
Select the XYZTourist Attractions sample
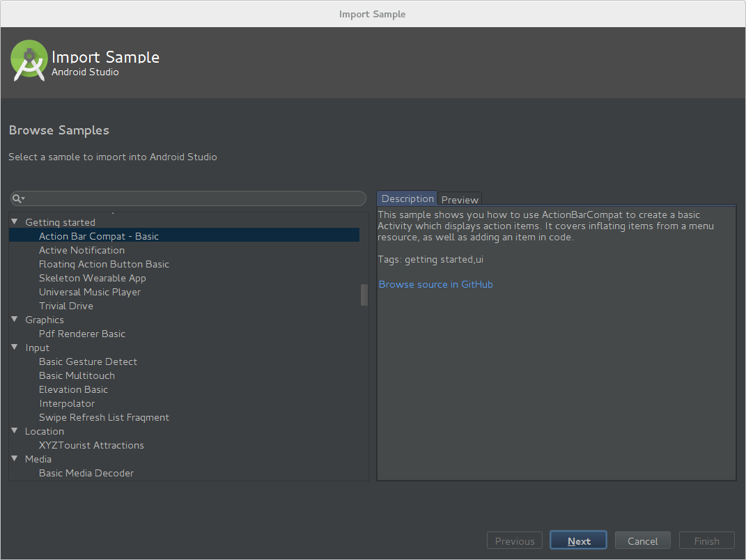coord(91,445)
